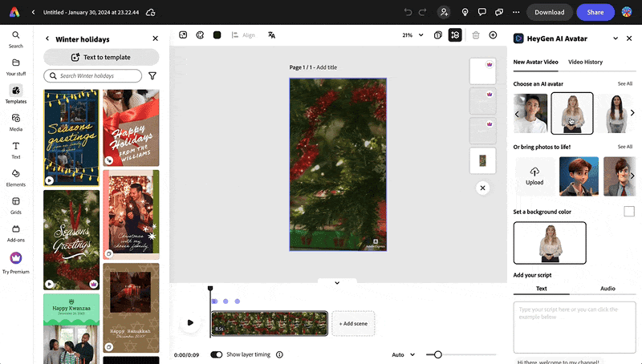Open the 21% zoom dropdown
The height and width of the screenshot is (364, 642).
[x=412, y=35]
